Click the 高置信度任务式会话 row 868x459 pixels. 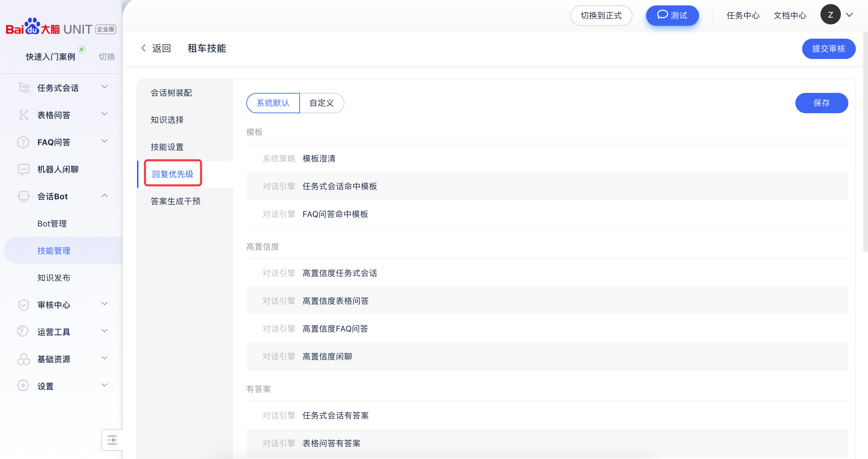(547, 273)
